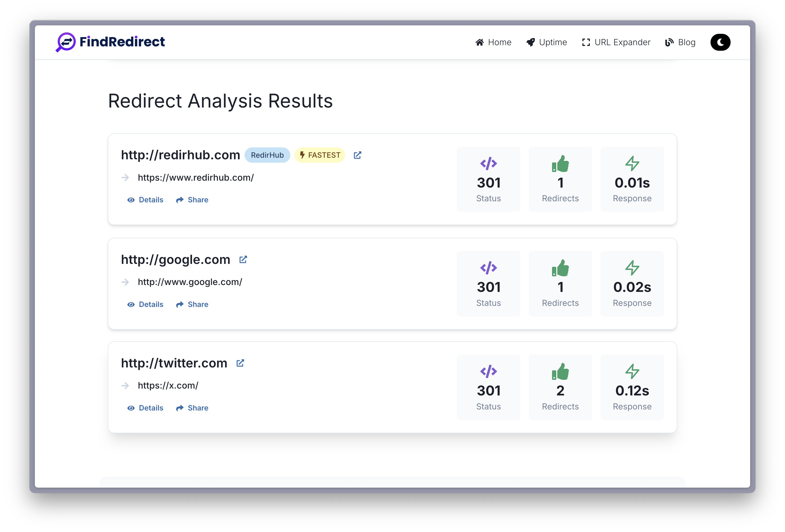Click the twitter.com status code icon

[x=488, y=372]
